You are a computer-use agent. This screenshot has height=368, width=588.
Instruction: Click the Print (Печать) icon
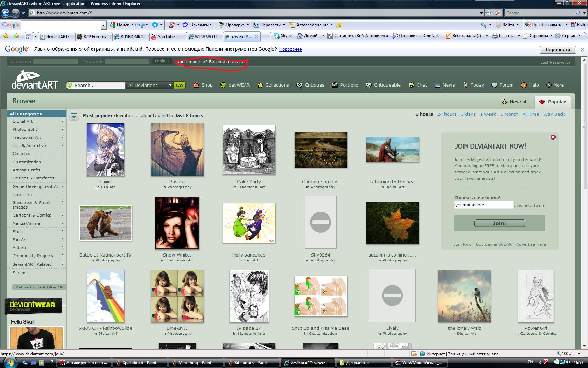(495, 36)
